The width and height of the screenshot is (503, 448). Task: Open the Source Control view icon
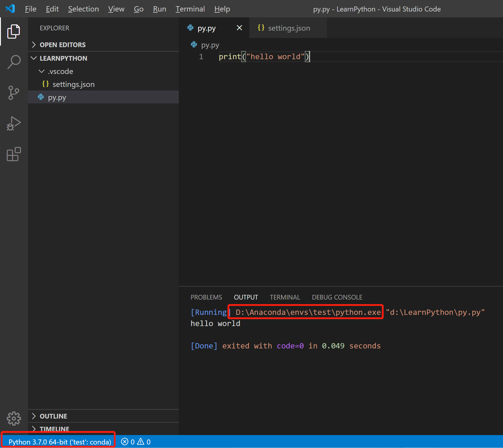(x=14, y=93)
